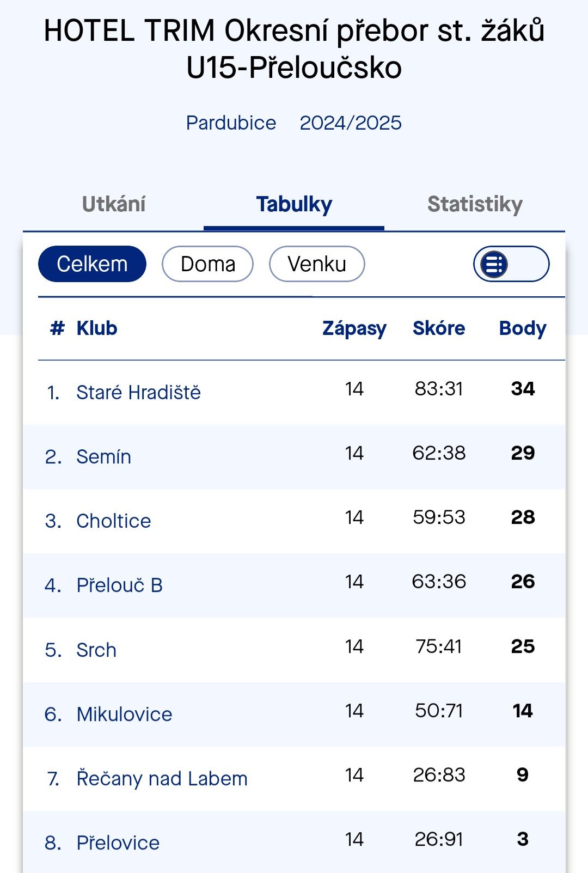Sort table by Skóre column header
The image size is (588, 873).
[x=439, y=328]
